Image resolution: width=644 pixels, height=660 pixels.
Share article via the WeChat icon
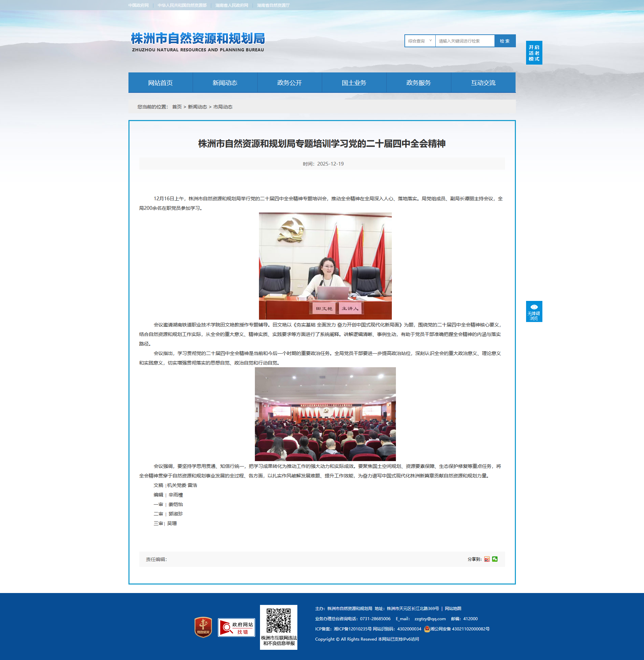point(495,559)
